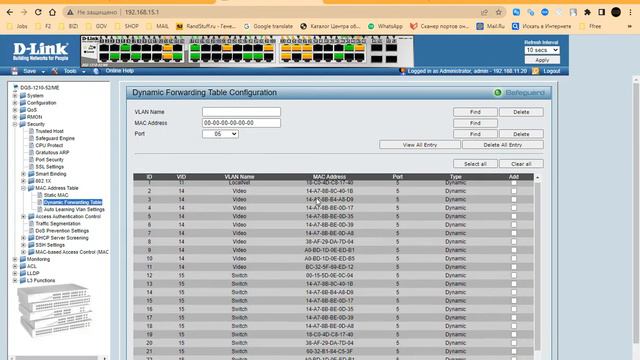Click into the MAC Address field
Image resolution: width=640 pixels, height=360 pixels.
[241, 123]
